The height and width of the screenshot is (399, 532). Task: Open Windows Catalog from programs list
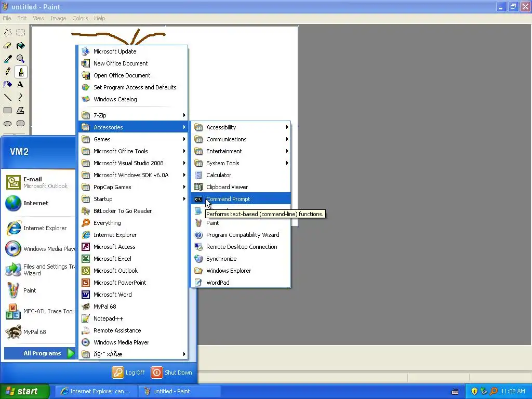tap(134, 99)
